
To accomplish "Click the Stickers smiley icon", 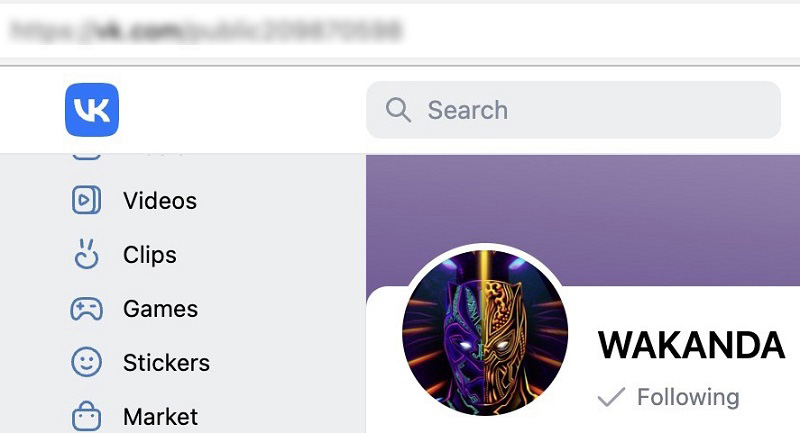I will click(86, 362).
